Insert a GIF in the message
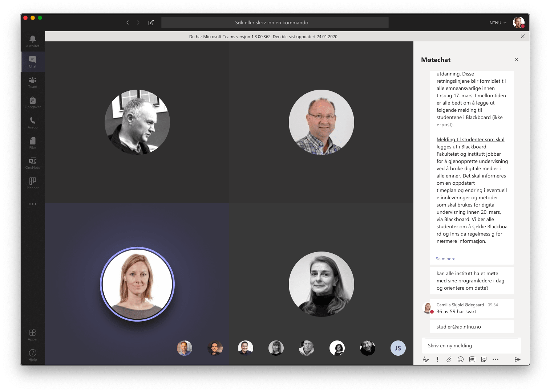 pos(472,359)
